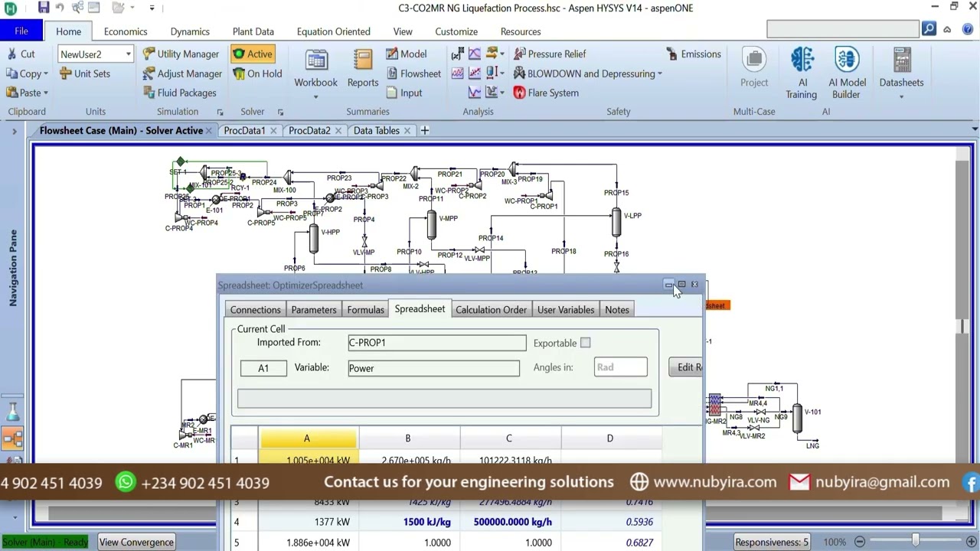This screenshot has width=980, height=551.
Task: Switch to spreadsheet Connections tab
Action: click(255, 309)
